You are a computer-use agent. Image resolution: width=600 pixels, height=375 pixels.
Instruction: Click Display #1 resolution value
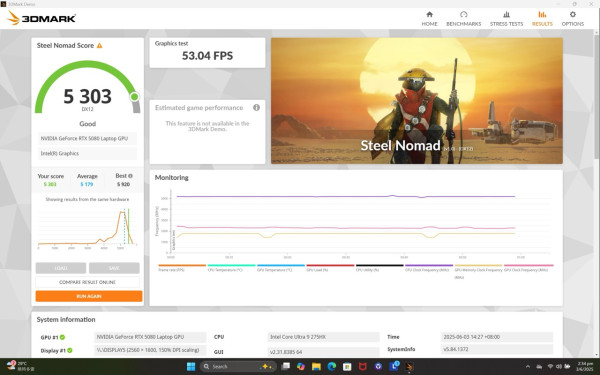click(x=150, y=350)
